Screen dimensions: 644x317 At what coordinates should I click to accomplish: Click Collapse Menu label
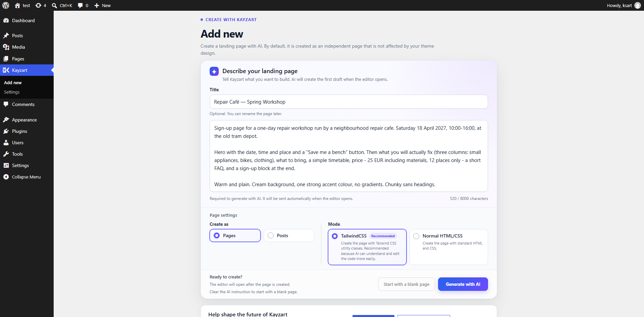click(26, 177)
